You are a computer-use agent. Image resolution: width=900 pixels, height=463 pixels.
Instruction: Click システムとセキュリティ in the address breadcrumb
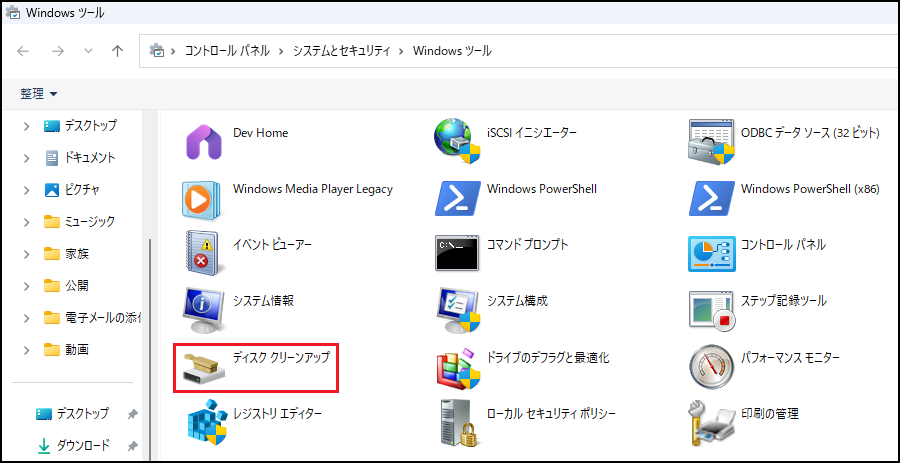[x=343, y=51]
